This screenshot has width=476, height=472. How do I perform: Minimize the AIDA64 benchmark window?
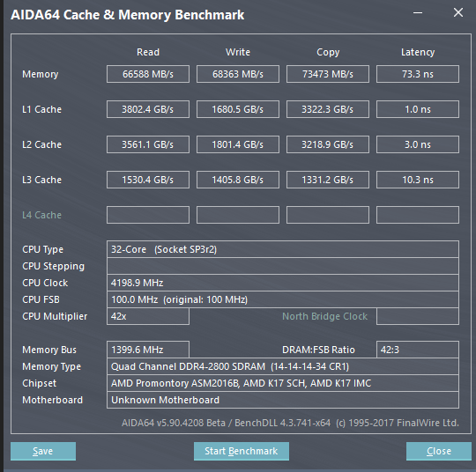[418, 12]
